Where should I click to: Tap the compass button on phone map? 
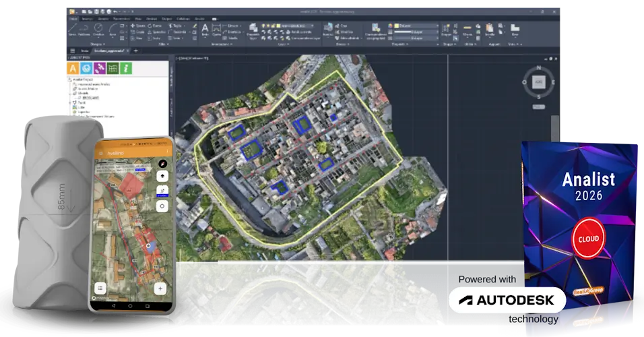[x=162, y=164]
